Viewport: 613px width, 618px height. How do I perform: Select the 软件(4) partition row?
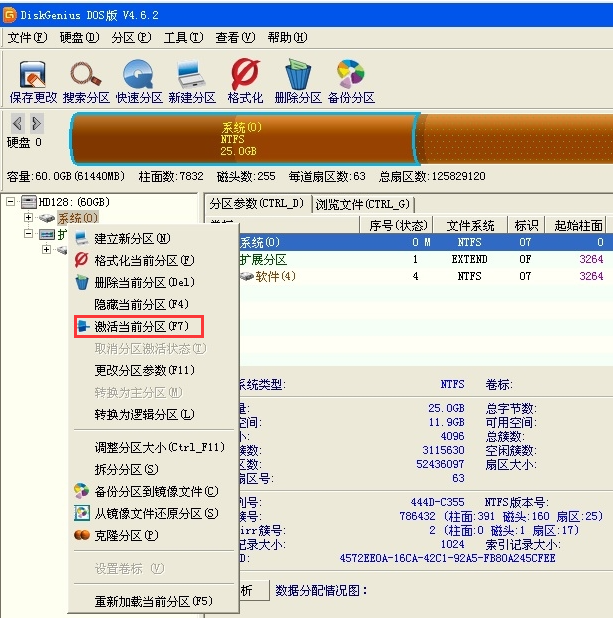275,276
